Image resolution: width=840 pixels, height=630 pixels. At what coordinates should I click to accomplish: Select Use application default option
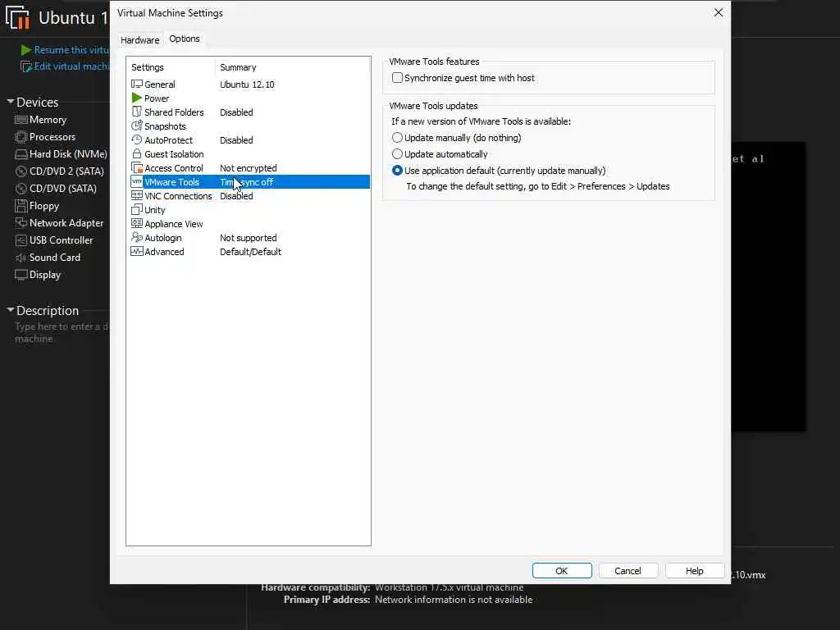(x=397, y=171)
